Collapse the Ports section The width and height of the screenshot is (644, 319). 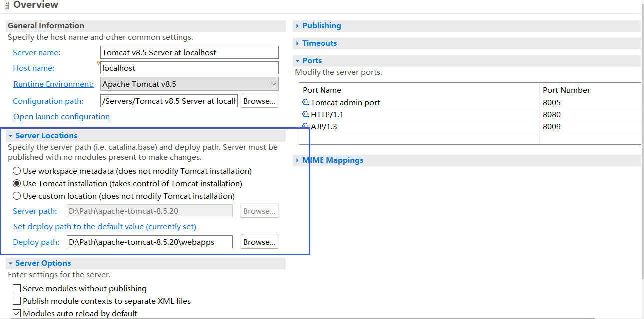[297, 60]
